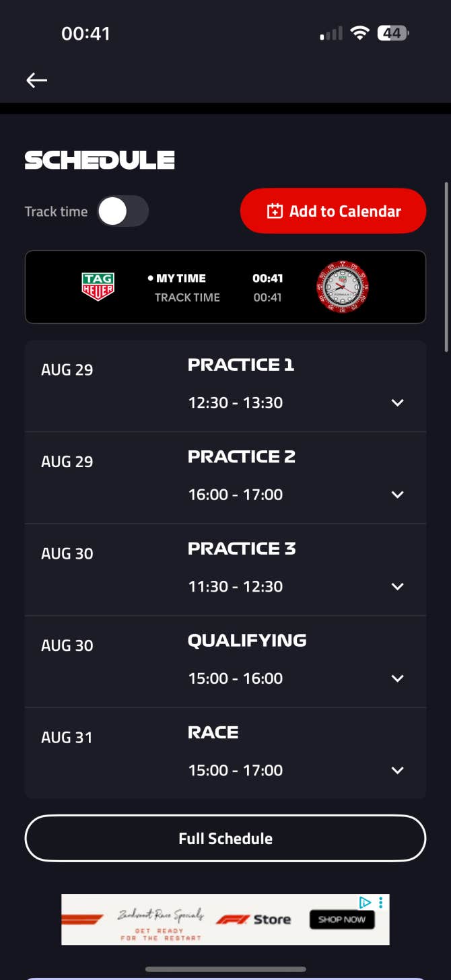Click the page scrollbar on right edge
Viewport: 451px width, 980px height.
[446, 267]
